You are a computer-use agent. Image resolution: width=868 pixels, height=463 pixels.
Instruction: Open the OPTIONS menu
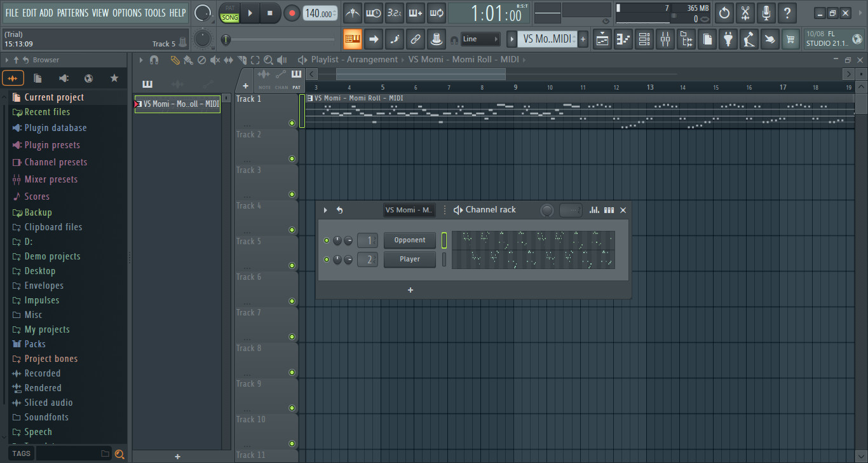[x=127, y=12]
